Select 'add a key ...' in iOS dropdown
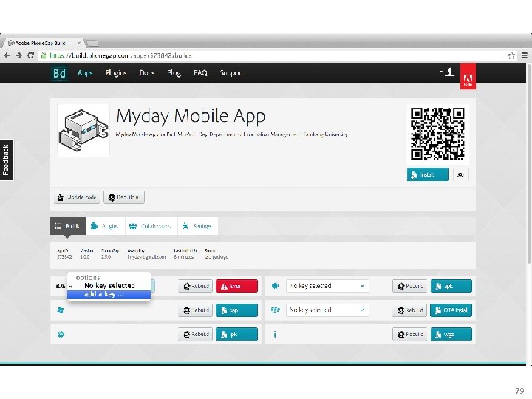This screenshot has width=532, height=399. point(109,294)
